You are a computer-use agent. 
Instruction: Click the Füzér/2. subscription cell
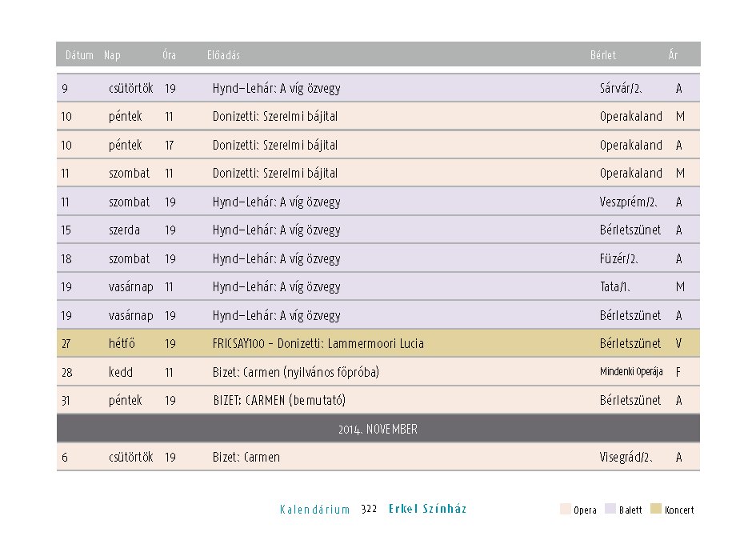tap(619, 259)
